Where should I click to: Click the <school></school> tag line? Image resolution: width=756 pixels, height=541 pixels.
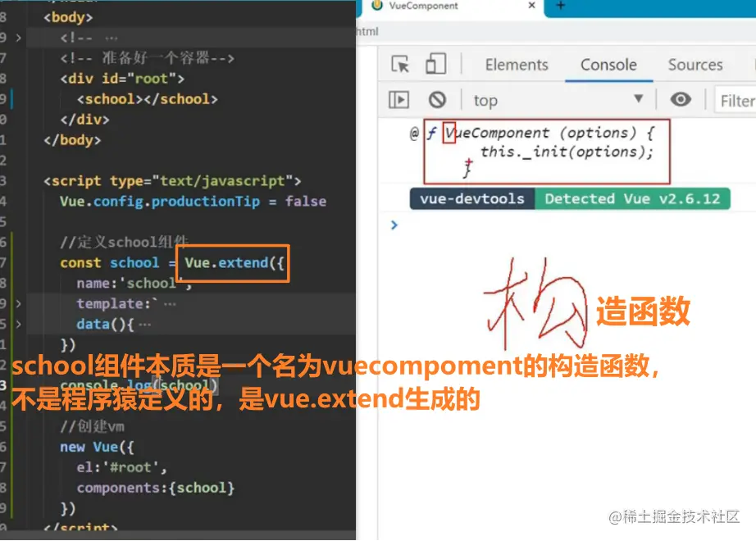click(148, 99)
